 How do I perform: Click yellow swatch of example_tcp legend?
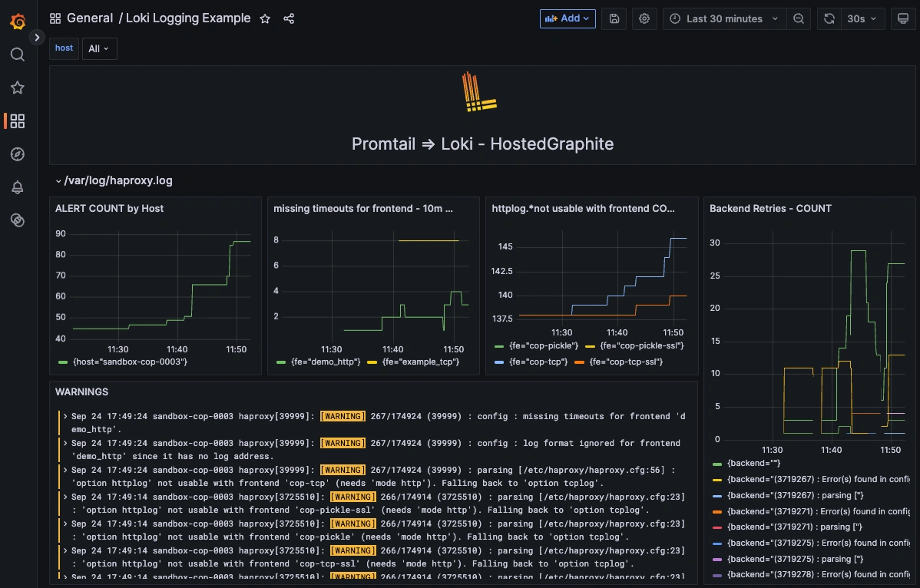coord(372,362)
